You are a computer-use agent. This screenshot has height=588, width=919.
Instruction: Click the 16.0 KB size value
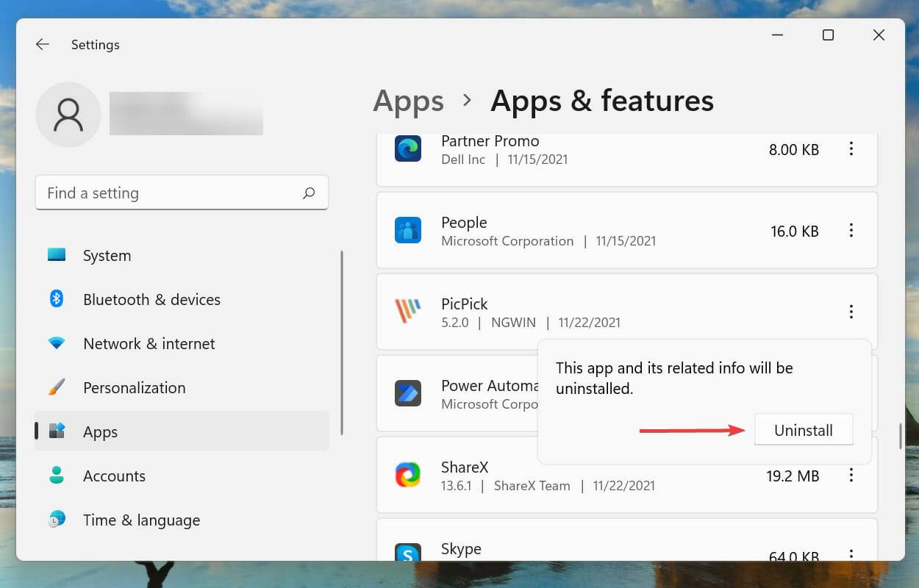pyautogui.click(x=795, y=231)
